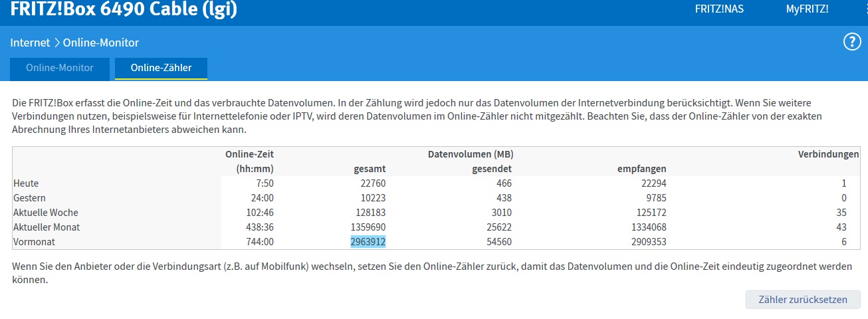868x319 pixels.
Task: Click the Aktuelle Woche row label
Action: tap(46, 213)
